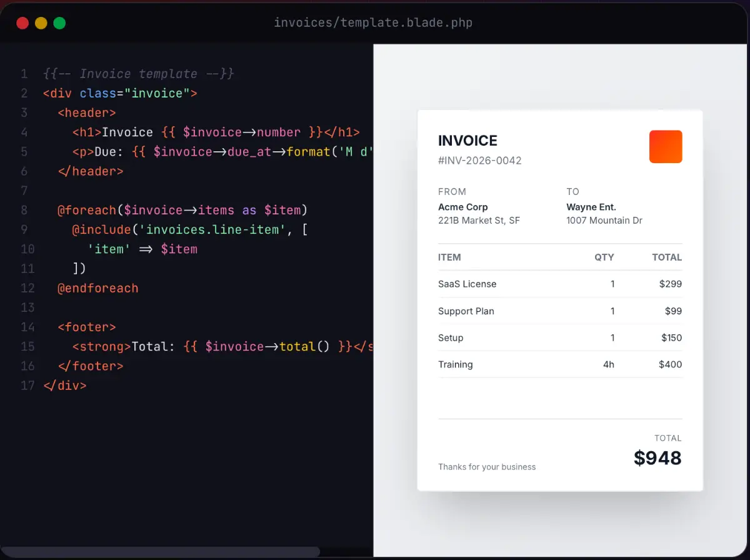
Task: Click the $99 amount
Action: tap(674, 311)
